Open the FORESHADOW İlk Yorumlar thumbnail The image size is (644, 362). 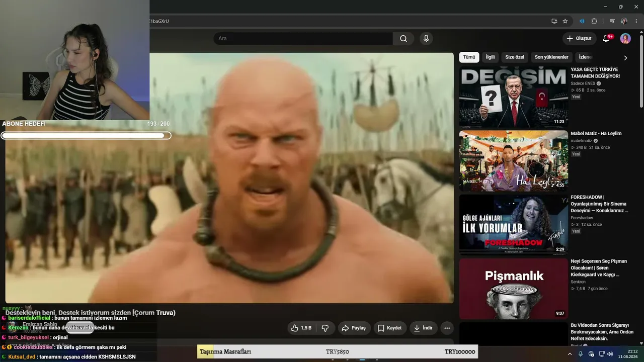(513, 225)
